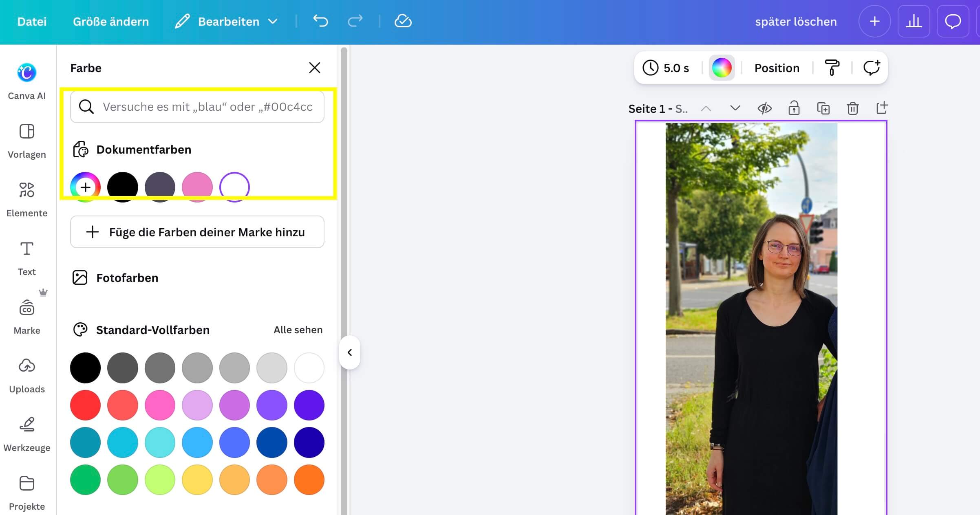Click the copy style paint roller icon
Viewport: 980px width, 515px height.
coord(832,68)
